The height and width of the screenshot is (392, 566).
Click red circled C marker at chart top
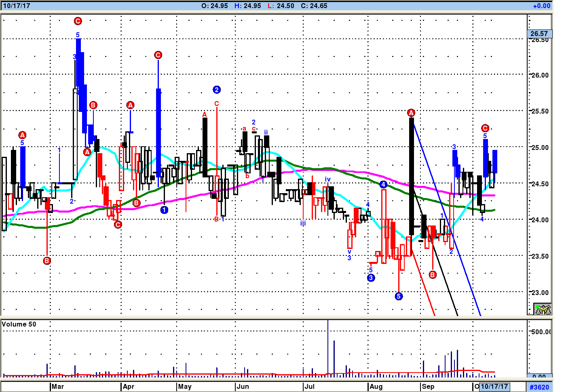(x=78, y=21)
